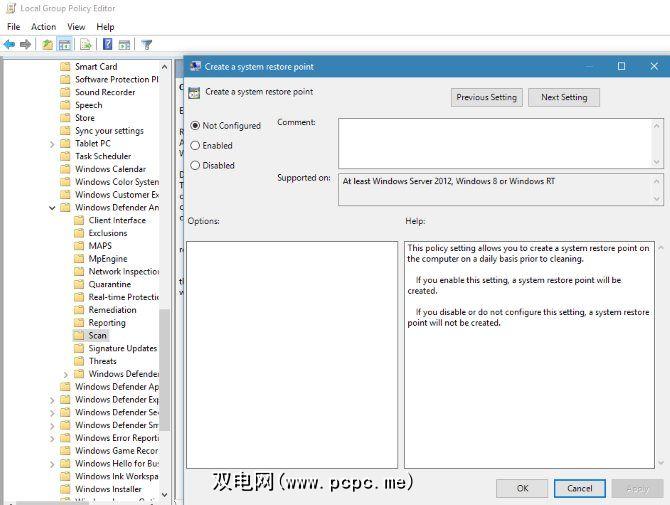Select the Not Configured radio button

[x=195, y=126]
